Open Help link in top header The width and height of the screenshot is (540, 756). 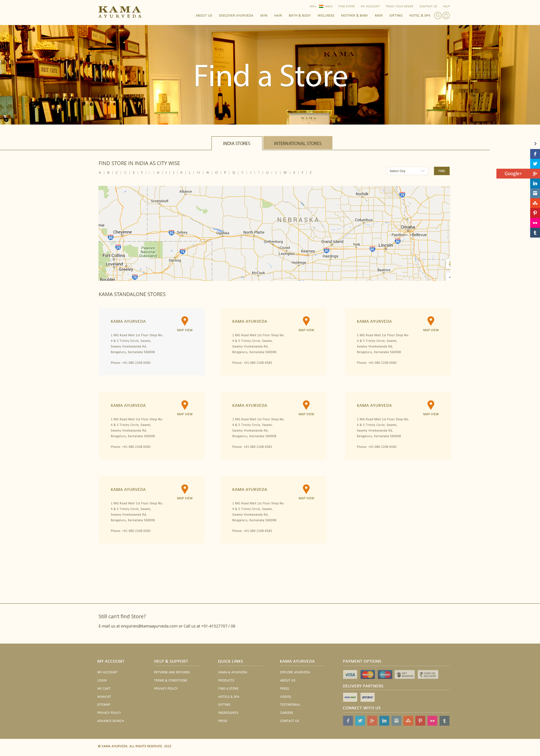click(x=446, y=6)
